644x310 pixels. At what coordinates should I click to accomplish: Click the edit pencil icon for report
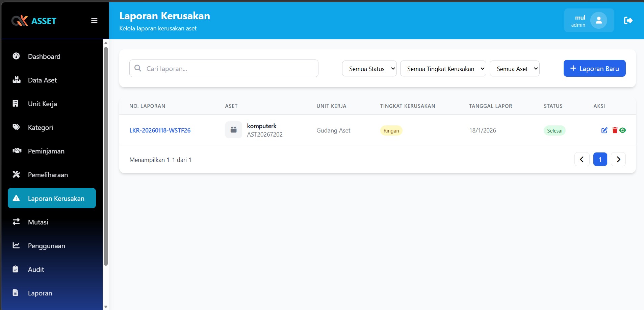click(x=604, y=130)
